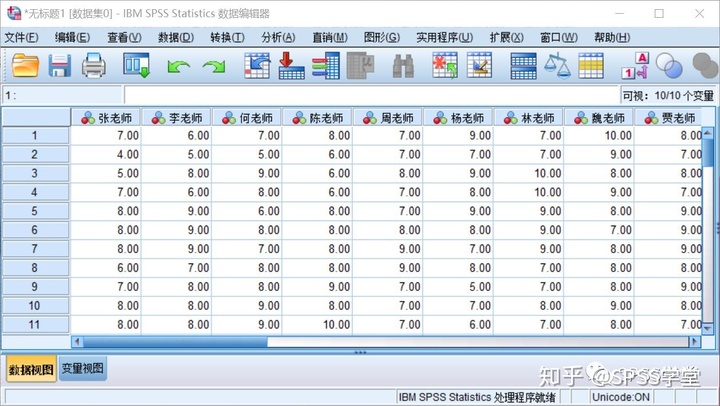Select the 何老师 column header
Viewport: 720px width, 406px height.
pos(247,118)
